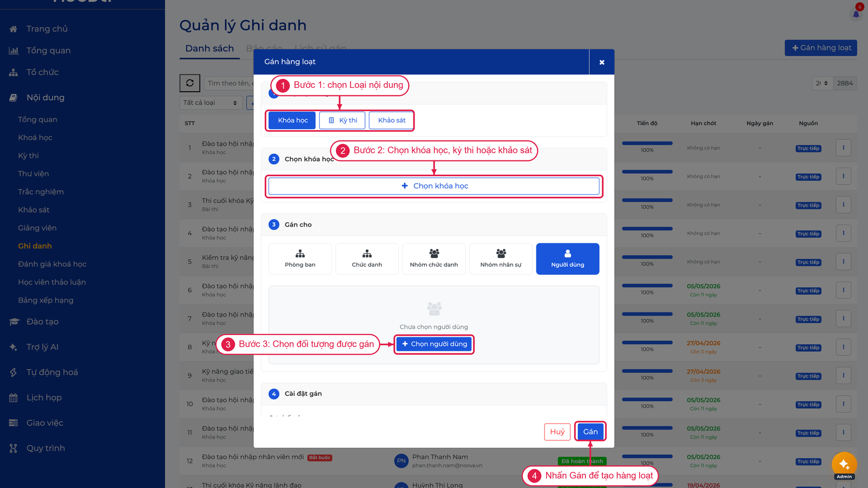Choose the Kỳ thi content type
The width and height of the screenshot is (868, 488).
click(342, 120)
